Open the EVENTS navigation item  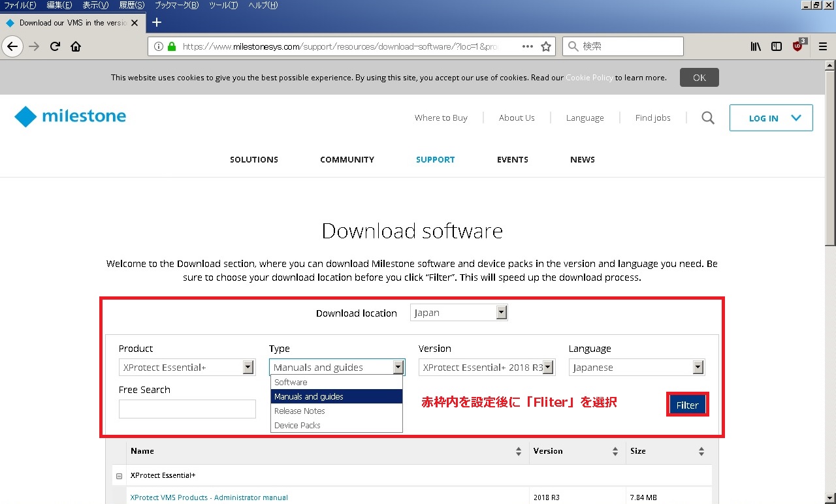(x=512, y=159)
